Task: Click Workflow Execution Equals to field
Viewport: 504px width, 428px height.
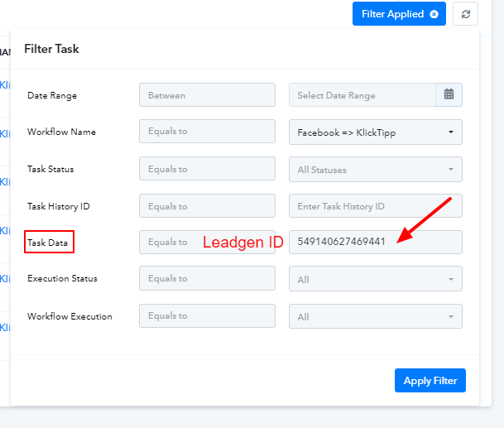Action: click(x=207, y=315)
